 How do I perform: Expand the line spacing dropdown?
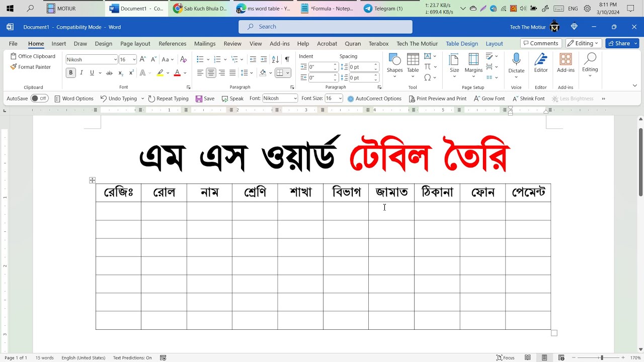(x=252, y=73)
